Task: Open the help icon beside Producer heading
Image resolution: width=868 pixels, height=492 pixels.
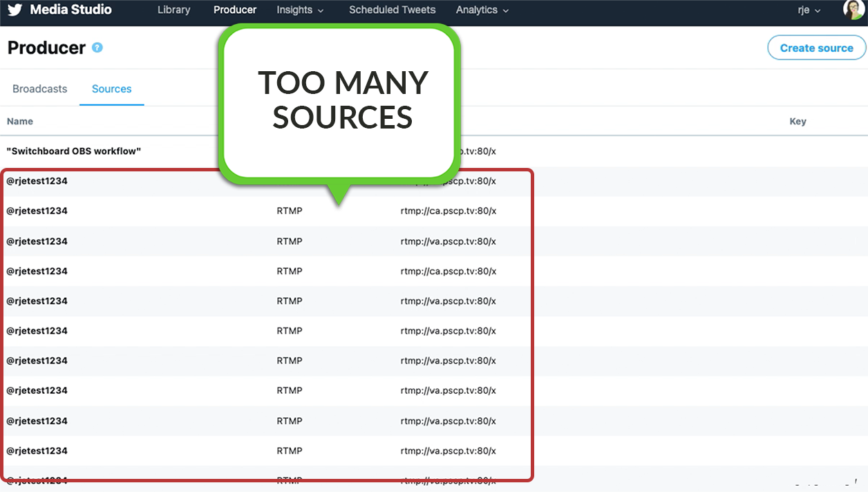Action: pyautogui.click(x=97, y=48)
